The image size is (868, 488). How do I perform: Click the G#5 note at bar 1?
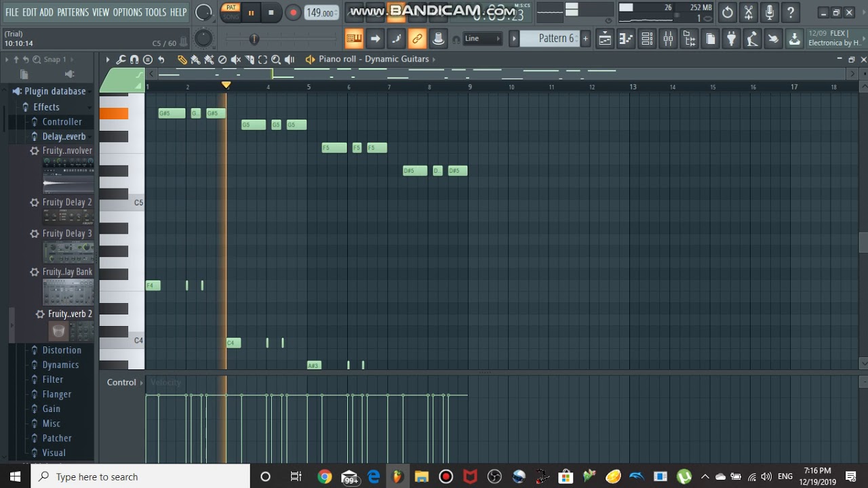[172, 113]
